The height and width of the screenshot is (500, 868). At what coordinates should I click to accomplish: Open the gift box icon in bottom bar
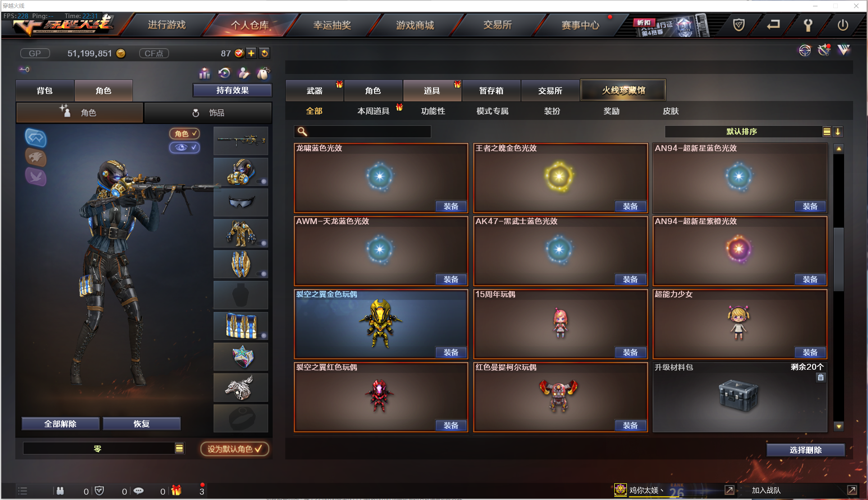tap(176, 491)
